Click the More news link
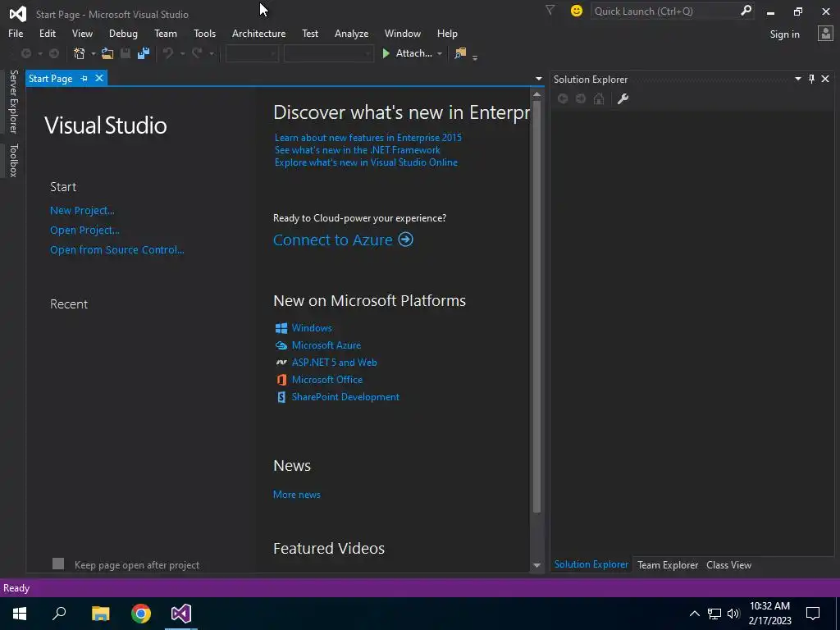This screenshot has width=840, height=630. (x=297, y=495)
